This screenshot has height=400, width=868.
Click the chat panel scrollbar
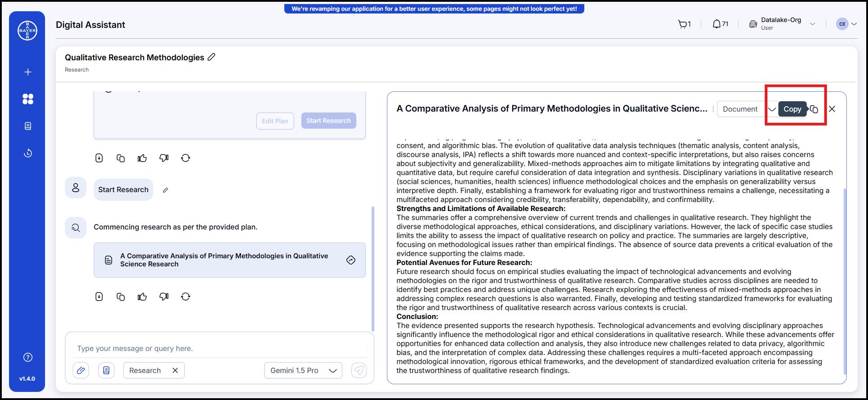373,269
